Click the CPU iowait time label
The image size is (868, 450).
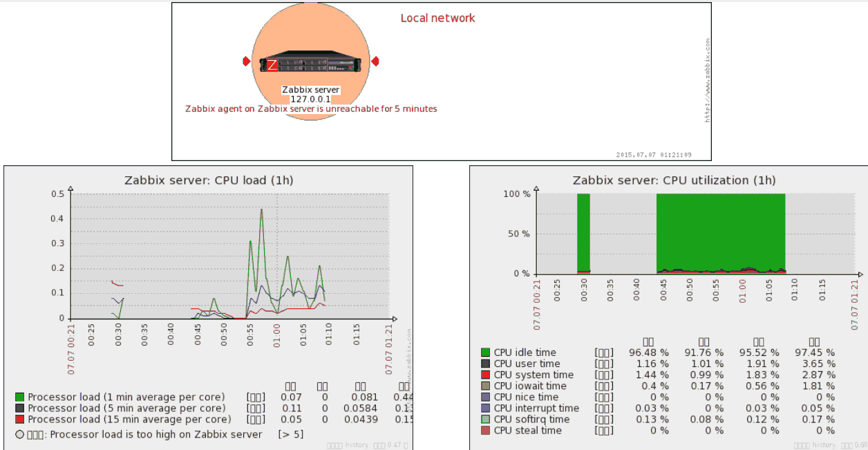coord(530,386)
